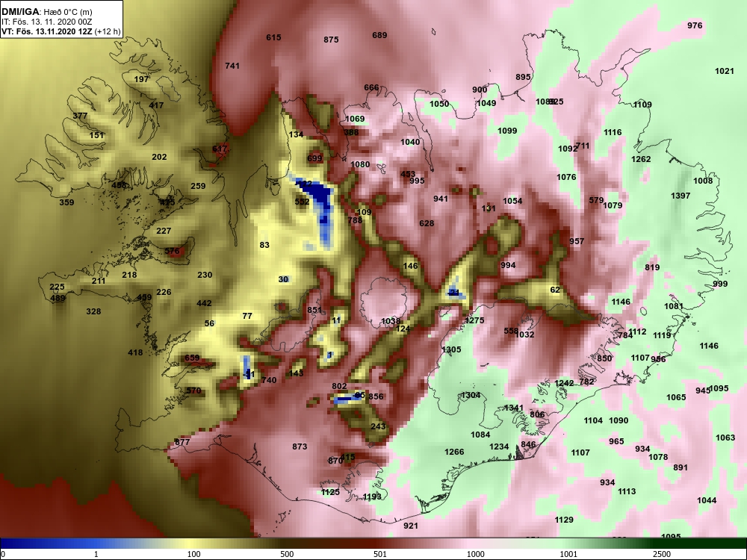747x560 pixels.
Task: Pick the map value '1129'
Action: coord(564,520)
